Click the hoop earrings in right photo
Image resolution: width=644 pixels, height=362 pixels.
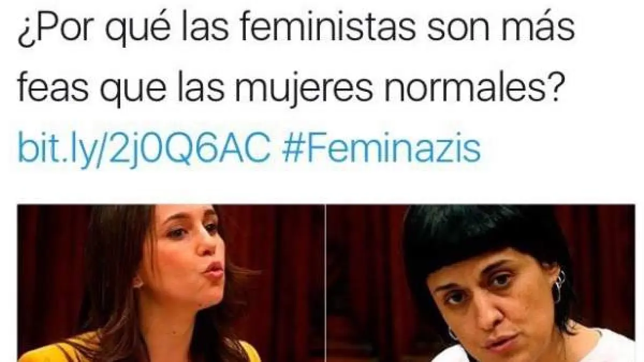click(x=559, y=286)
